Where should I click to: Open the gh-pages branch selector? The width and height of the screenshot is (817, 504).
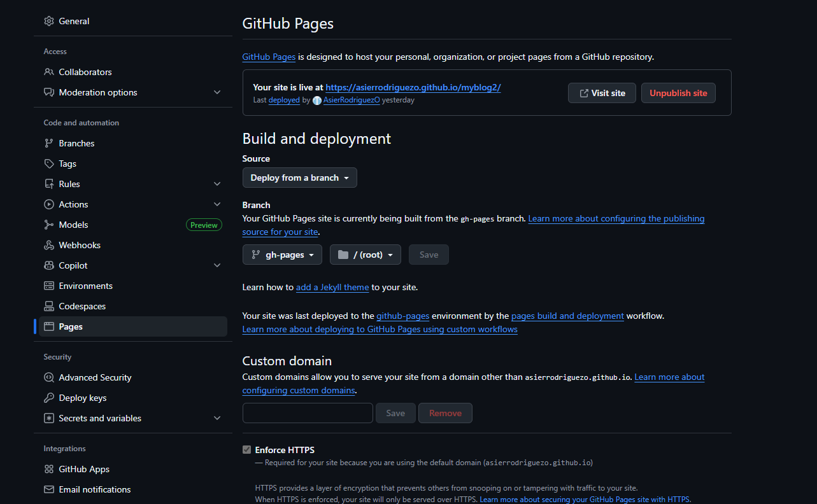coord(282,255)
